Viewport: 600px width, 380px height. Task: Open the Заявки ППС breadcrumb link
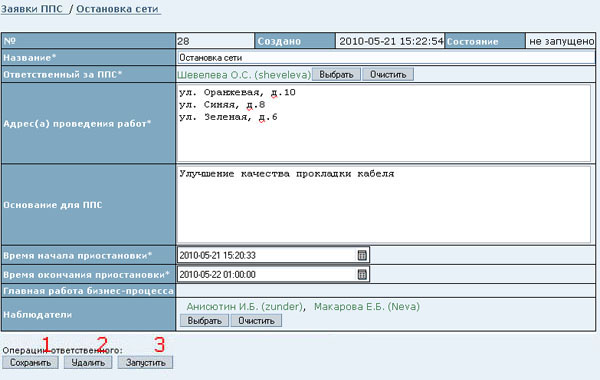(x=32, y=9)
